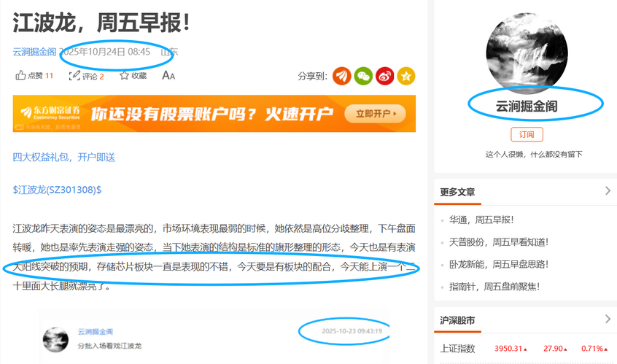The image size is (617, 364).
Task: Expand 沪深股市 with the chevron arrow
Action: (x=608, y=319)
